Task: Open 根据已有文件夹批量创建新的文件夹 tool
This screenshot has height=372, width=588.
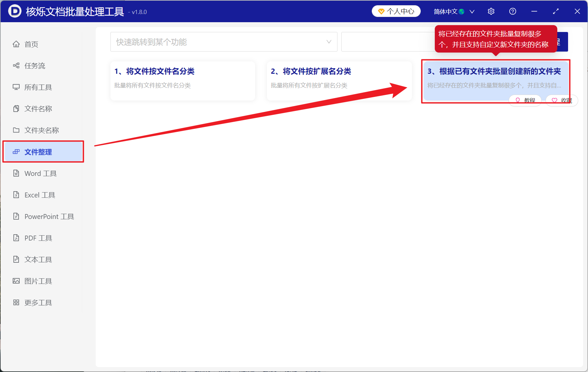Action: click(494, 78)
